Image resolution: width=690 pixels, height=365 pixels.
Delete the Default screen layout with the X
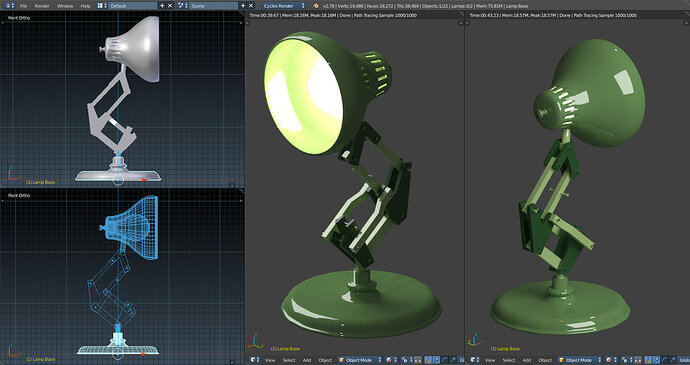click(170, 6)
